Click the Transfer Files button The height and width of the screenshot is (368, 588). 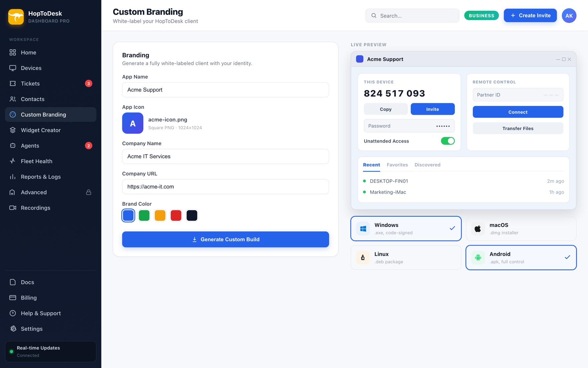point(518,128)
